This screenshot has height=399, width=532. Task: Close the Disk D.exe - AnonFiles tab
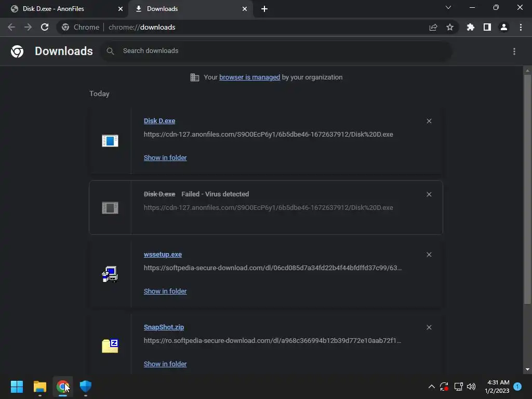pos(121,9)
